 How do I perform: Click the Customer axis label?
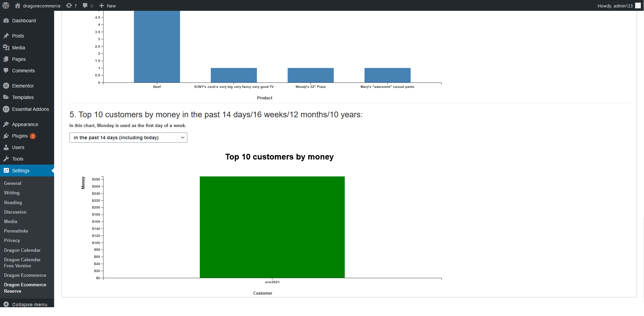(263, 293)
